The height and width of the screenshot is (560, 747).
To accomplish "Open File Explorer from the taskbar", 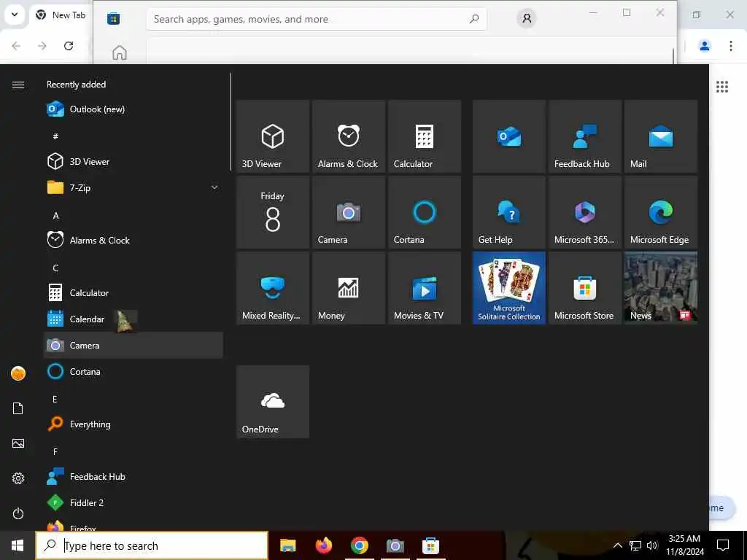I will [287, 545].
